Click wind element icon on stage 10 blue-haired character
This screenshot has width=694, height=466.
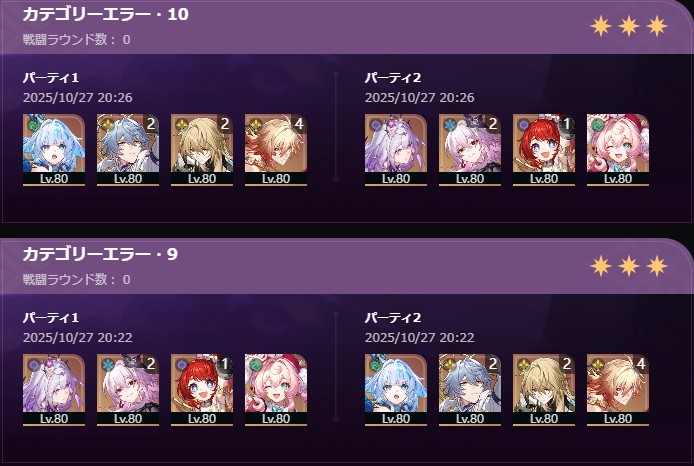[34, 124]
